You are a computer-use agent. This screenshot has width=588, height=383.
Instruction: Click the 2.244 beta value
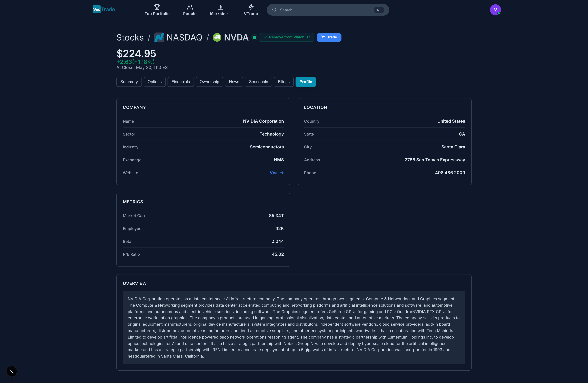277,241
